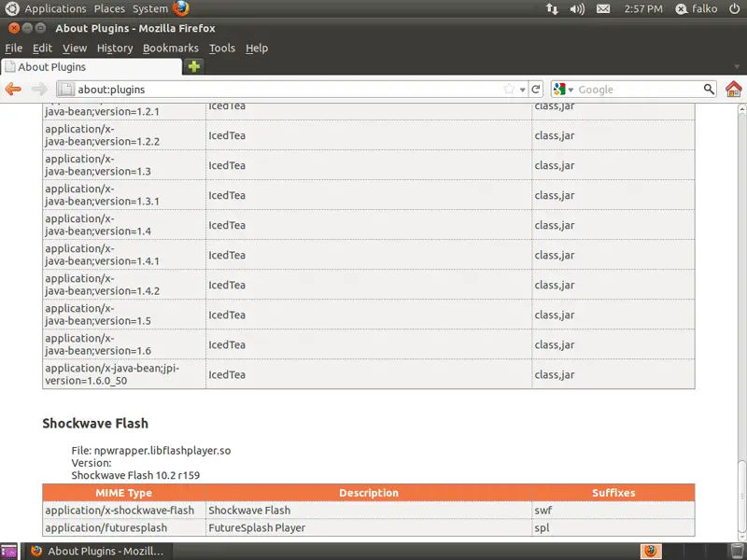
Task: Open the Ubuntu logo menu icon
Action: 12,8
